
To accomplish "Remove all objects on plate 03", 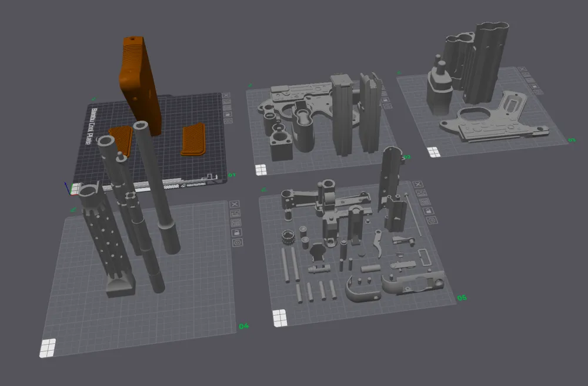I will point(522,69).
